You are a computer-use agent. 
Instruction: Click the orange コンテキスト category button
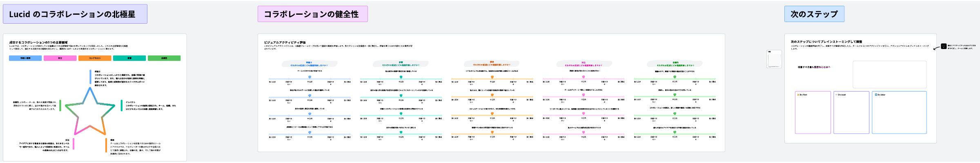click(95, 58)
